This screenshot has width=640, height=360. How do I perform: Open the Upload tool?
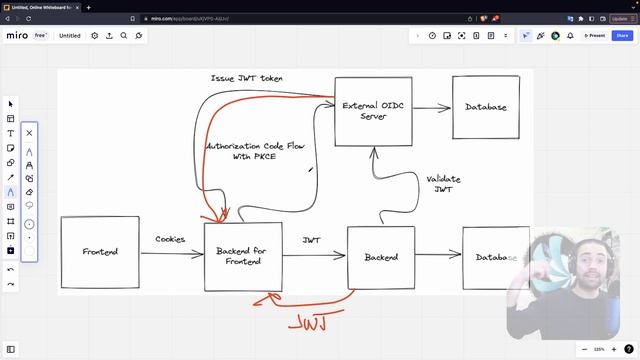point(11,236)
